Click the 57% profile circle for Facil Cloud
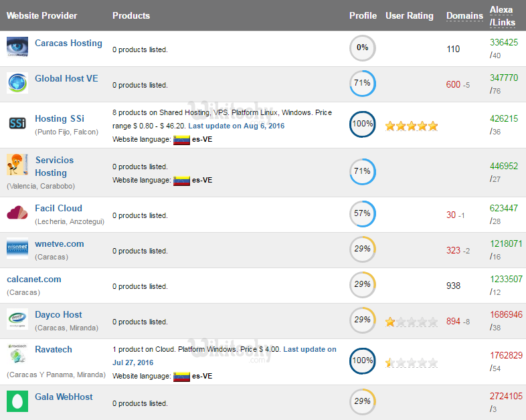The height and width of the screenshot is (420, 526). 363,214
